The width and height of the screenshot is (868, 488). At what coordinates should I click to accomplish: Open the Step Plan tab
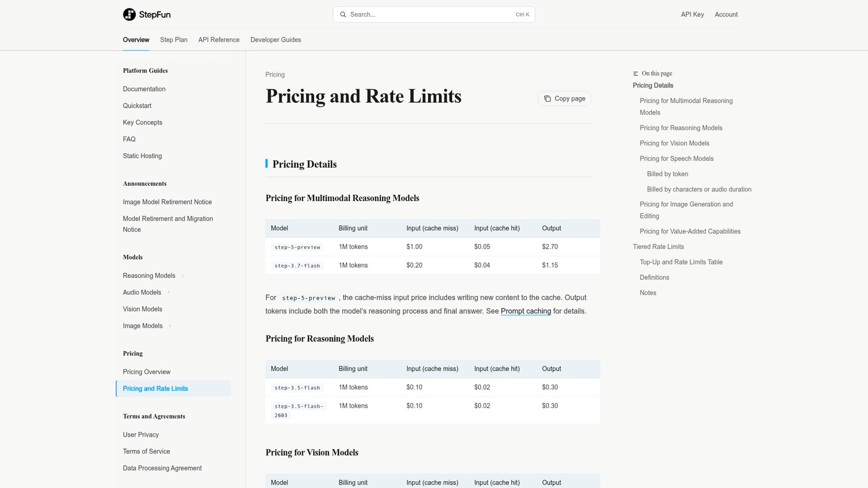[x=173, y=40]
